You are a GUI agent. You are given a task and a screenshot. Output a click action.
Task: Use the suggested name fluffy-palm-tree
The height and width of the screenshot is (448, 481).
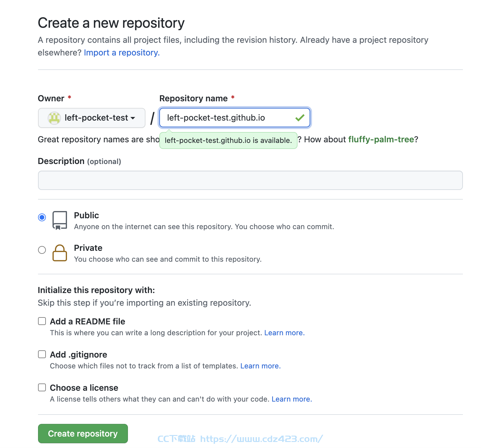381,139
